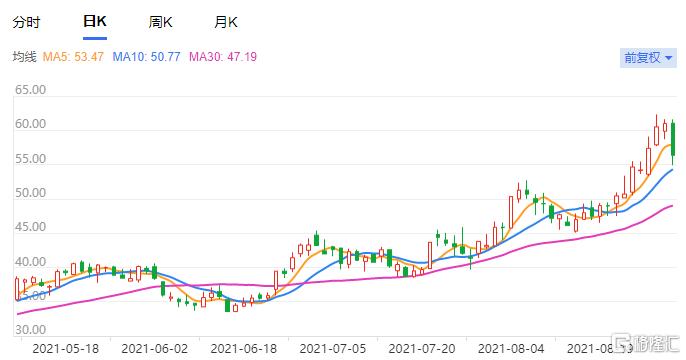Open the 周K weekly chart tab
686x360 pixels.
coord(161,22)
